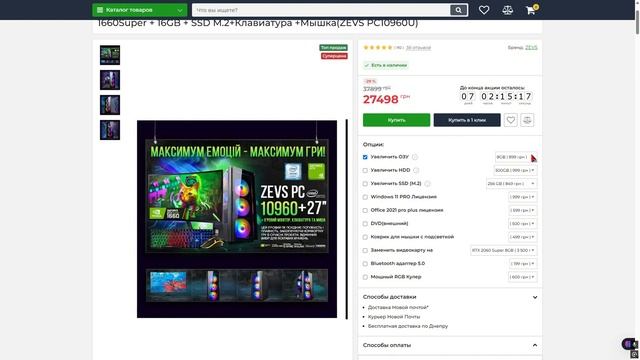
Task: Uncheck the Увеличить ОЗУ option
Action: click(365, 157)
